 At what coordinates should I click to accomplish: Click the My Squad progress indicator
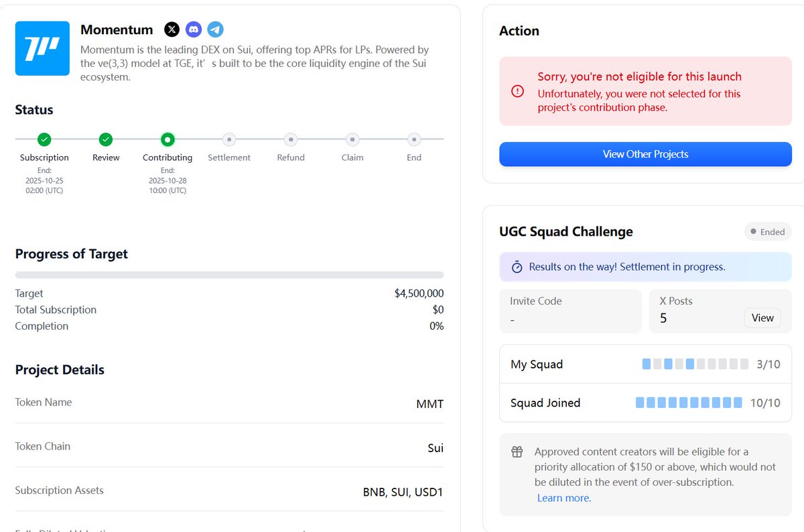coord(695,364)
